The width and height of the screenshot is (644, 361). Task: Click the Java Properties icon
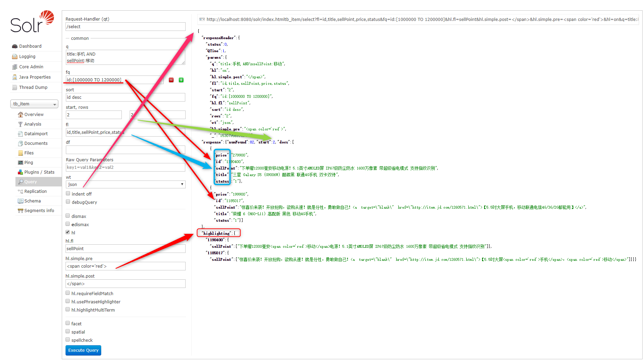coord(15,77)
